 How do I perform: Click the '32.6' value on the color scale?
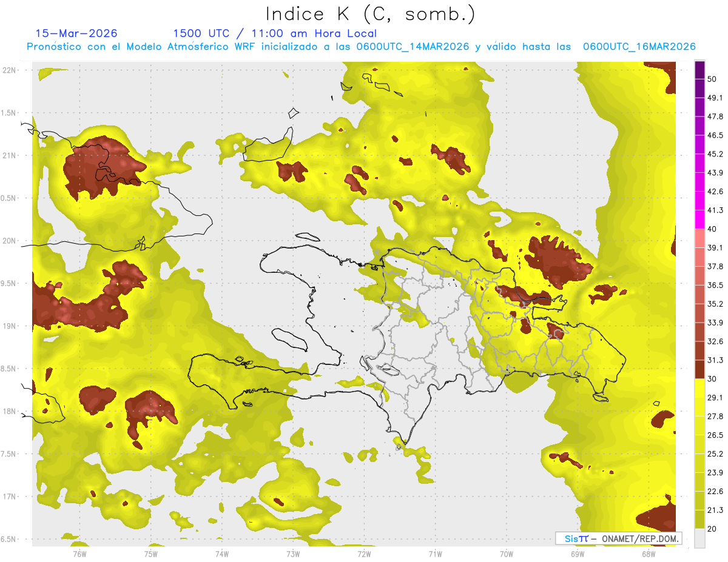(715, 341)
